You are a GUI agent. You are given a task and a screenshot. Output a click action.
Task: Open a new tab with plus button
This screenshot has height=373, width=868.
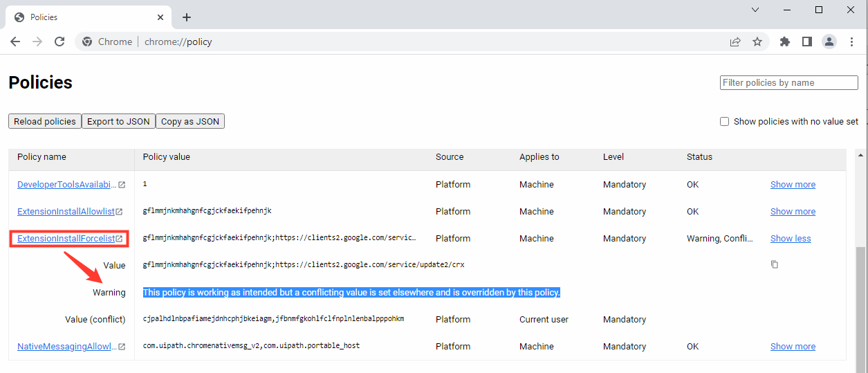click(x=187, y=17)
